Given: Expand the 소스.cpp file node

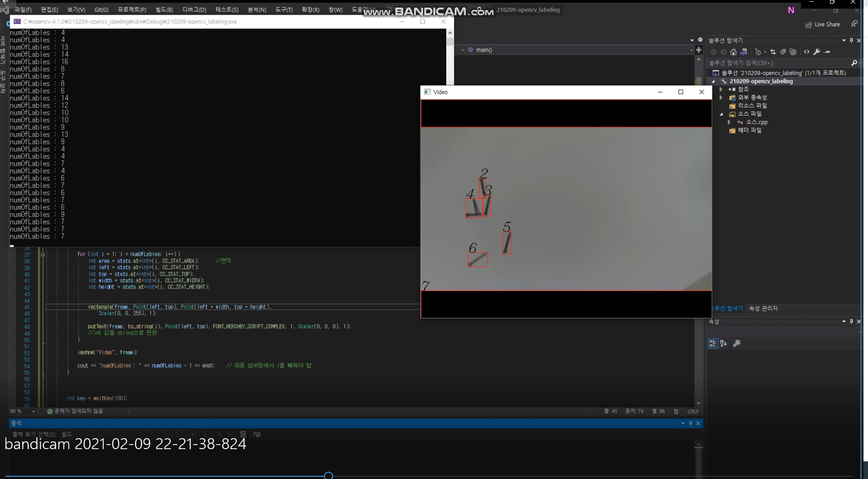Looking at the screenshot, I should [x=729, y=122].
